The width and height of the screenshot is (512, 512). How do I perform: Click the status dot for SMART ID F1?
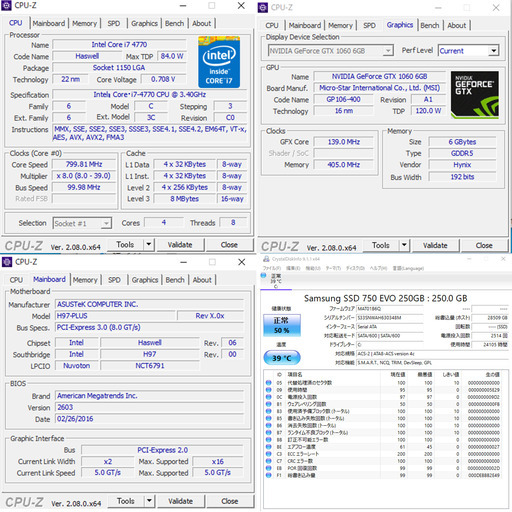point(269,475)
